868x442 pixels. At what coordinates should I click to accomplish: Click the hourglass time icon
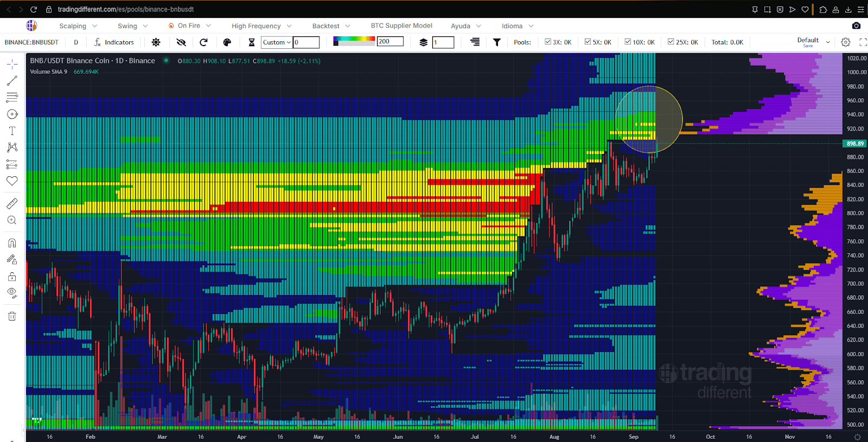(252, 42)
